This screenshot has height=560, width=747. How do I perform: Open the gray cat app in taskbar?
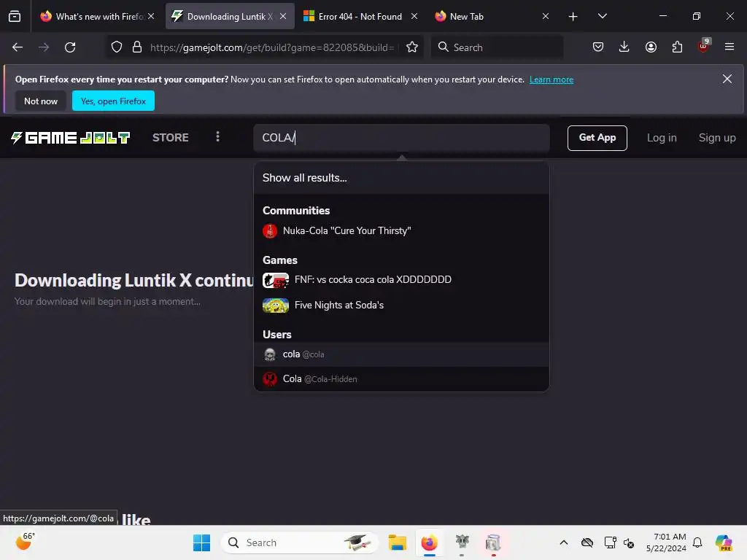(462, 542)
